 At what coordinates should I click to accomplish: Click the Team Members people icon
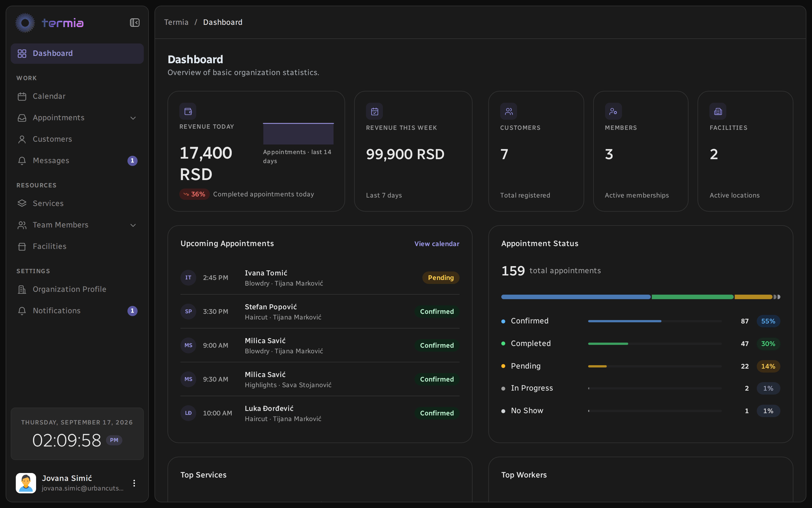click(x=22, y=225)
